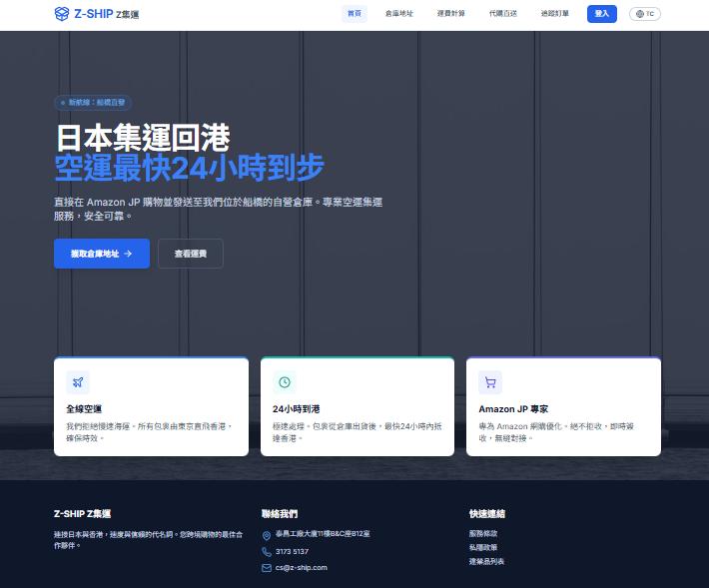Click the 查看運費 button
The width and height of the screenshot is (709, 588).
tap(191, 254)
